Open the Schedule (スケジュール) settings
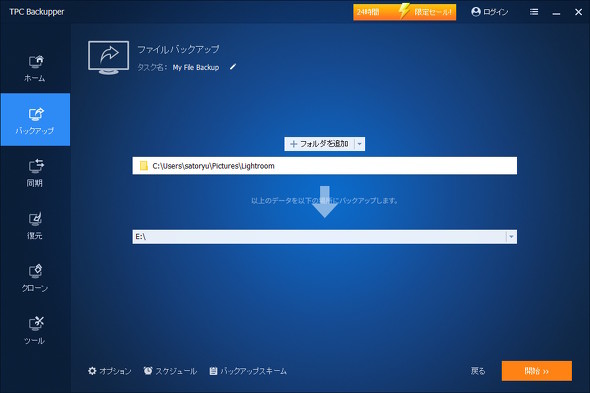The height and width of the screenshot is (393, 590). [170, 371]
